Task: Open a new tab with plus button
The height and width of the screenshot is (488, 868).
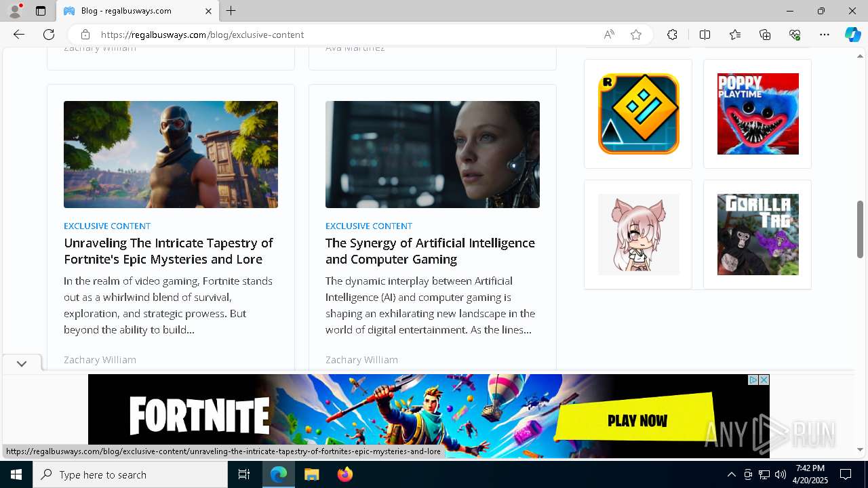Action: (231, 11)
